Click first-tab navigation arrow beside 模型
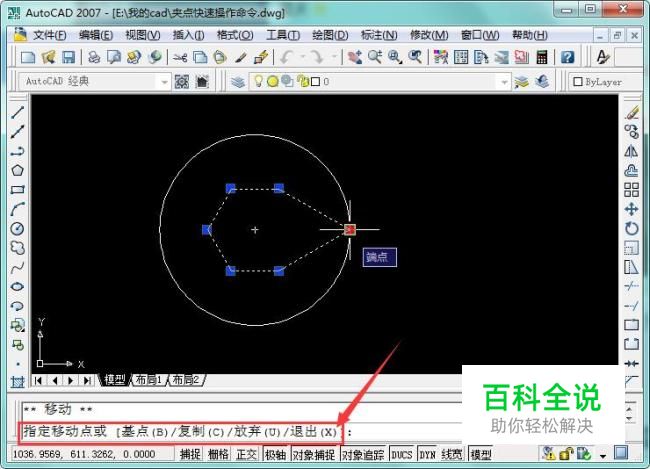Viewport: 650px width, 469px height. pyautogui.click(x=38, y=380)
